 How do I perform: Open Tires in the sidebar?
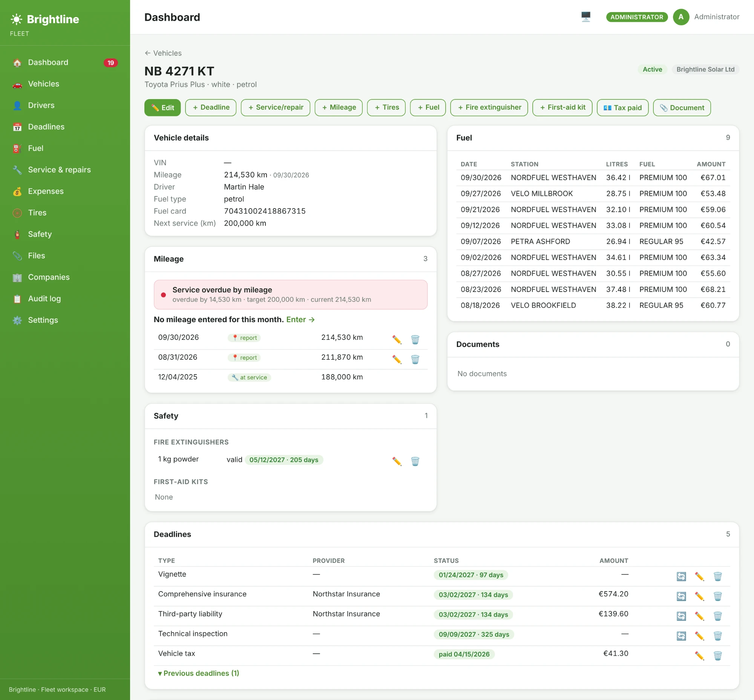point(65,212)
